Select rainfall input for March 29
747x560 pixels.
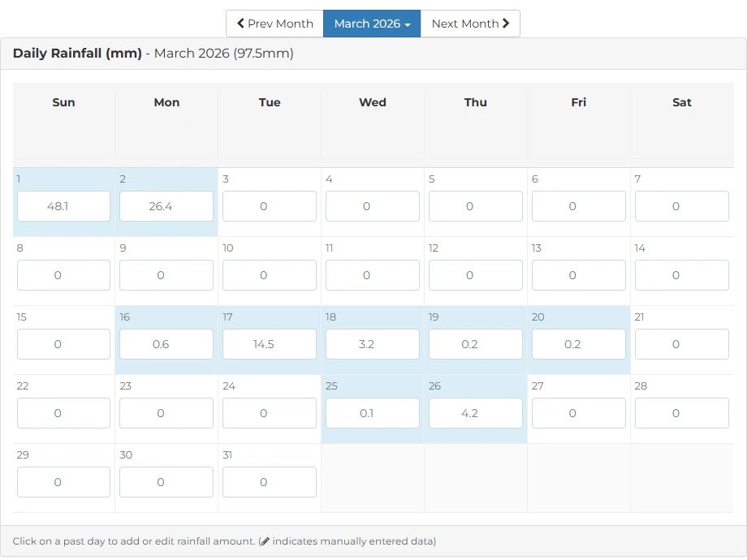click(64, 482)
